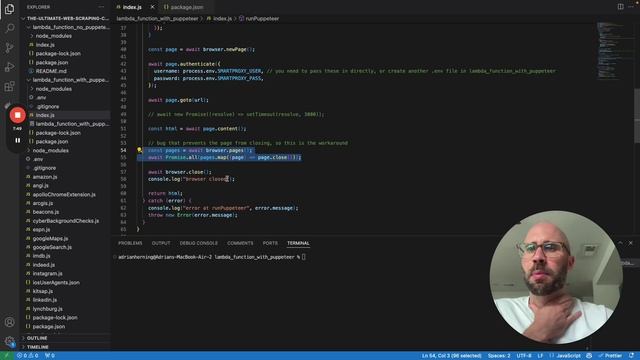Screen dimensions: 640x360
Task: Maximize the terminal panel with chevron
Action: tap(620, 243)
